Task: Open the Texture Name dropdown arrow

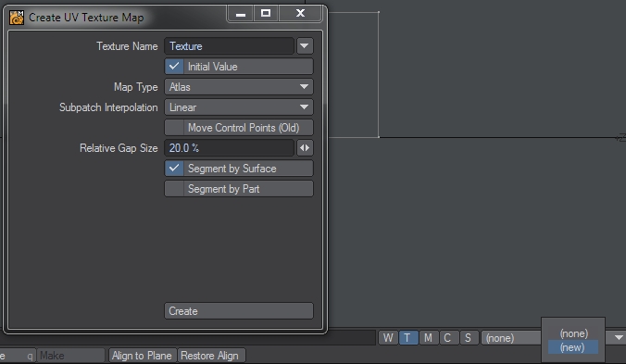Action: click(x=305, y=46)
